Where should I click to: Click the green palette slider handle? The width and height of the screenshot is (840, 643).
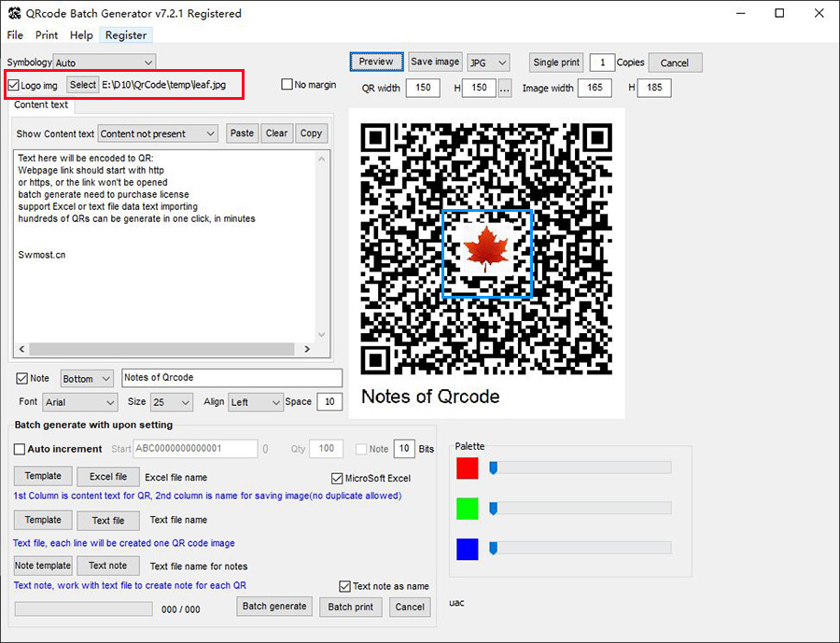coord(494,508)
